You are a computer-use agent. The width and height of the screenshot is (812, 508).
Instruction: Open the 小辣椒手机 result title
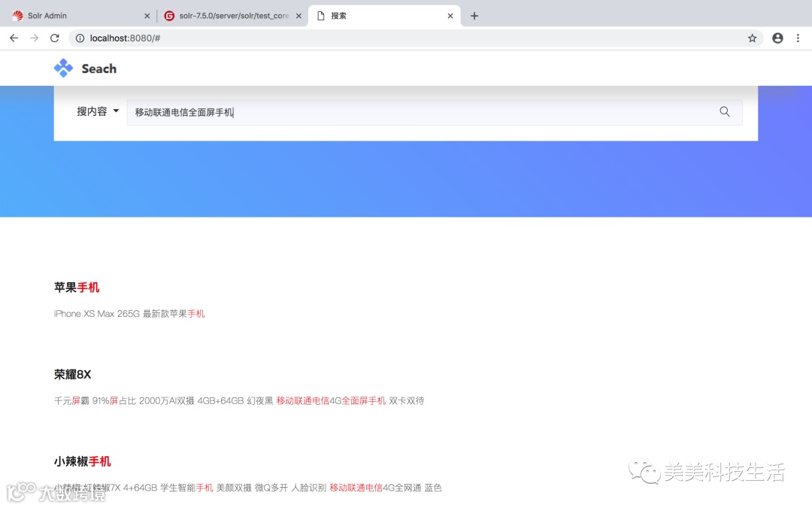point(83,461)
